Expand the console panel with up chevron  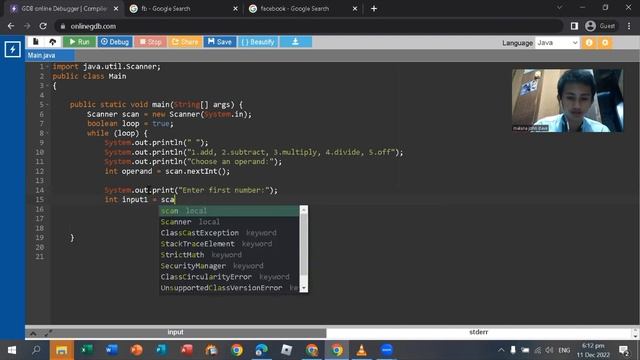pyautogui.click(x=33, y=333)
